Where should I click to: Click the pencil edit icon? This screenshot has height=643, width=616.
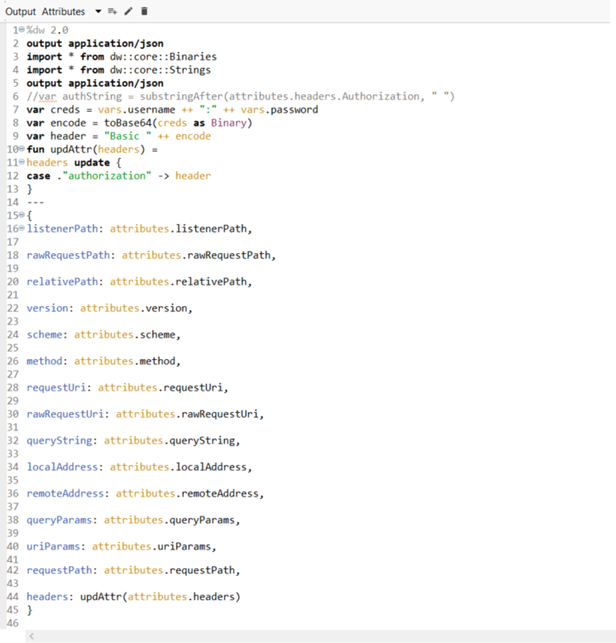click(x=128, y=11)
